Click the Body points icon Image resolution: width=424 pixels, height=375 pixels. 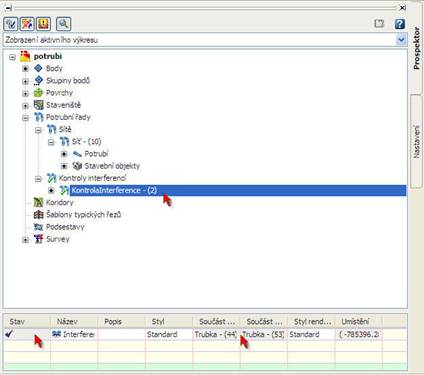38,68
